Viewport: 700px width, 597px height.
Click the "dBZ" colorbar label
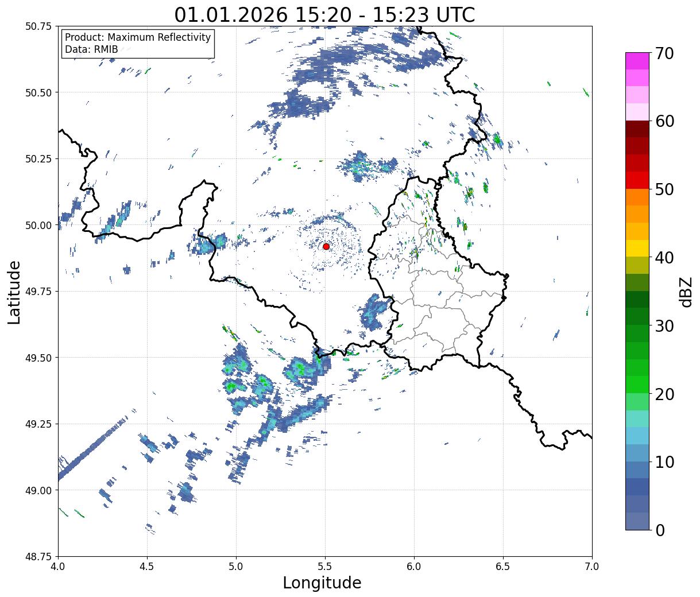point(685,291)
